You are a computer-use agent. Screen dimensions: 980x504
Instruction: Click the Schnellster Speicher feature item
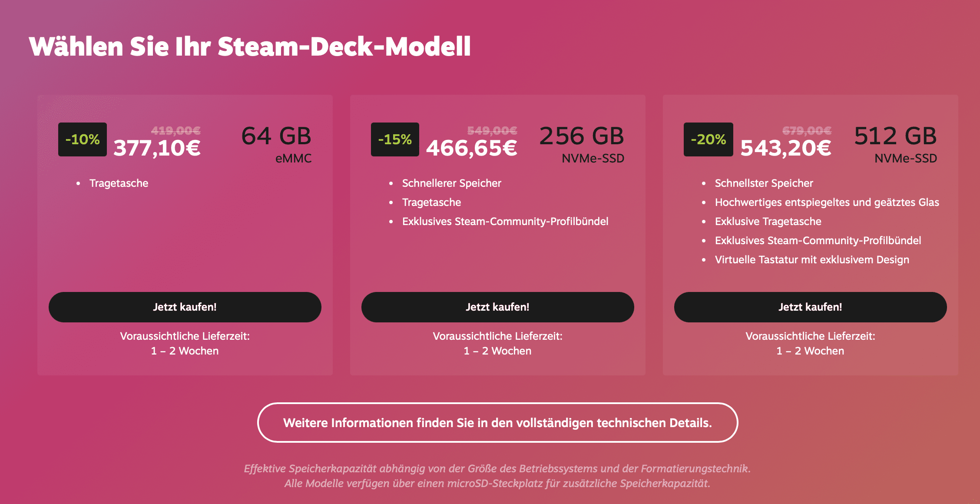pyautogui.click(x=764, y=183)
